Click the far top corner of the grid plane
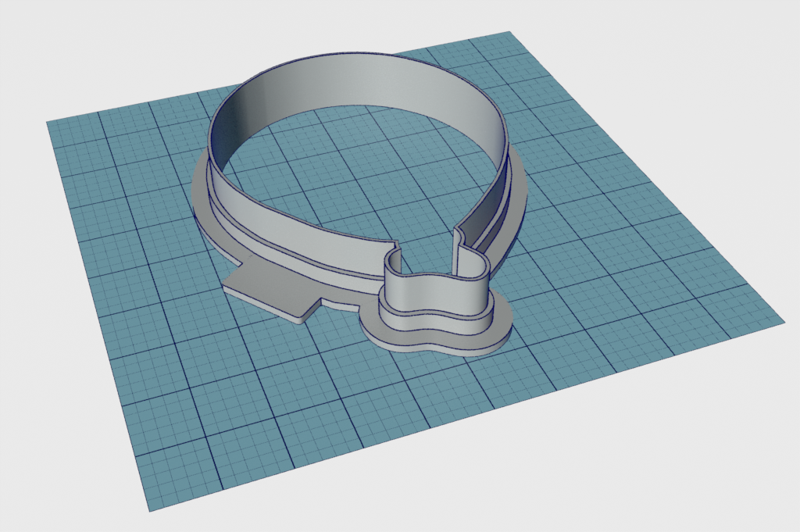This screenshot has width=800, height=532. pyautogui.click(x=509, y=33)
